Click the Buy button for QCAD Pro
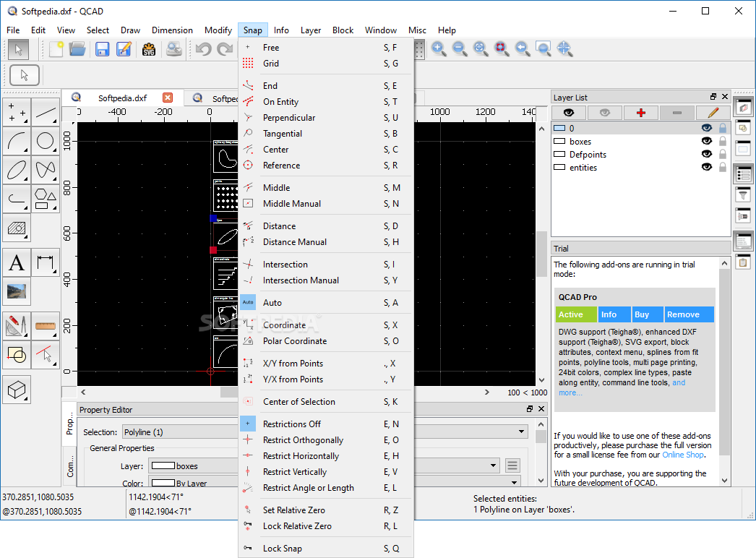756x558 pixels. tap(648, 314)
